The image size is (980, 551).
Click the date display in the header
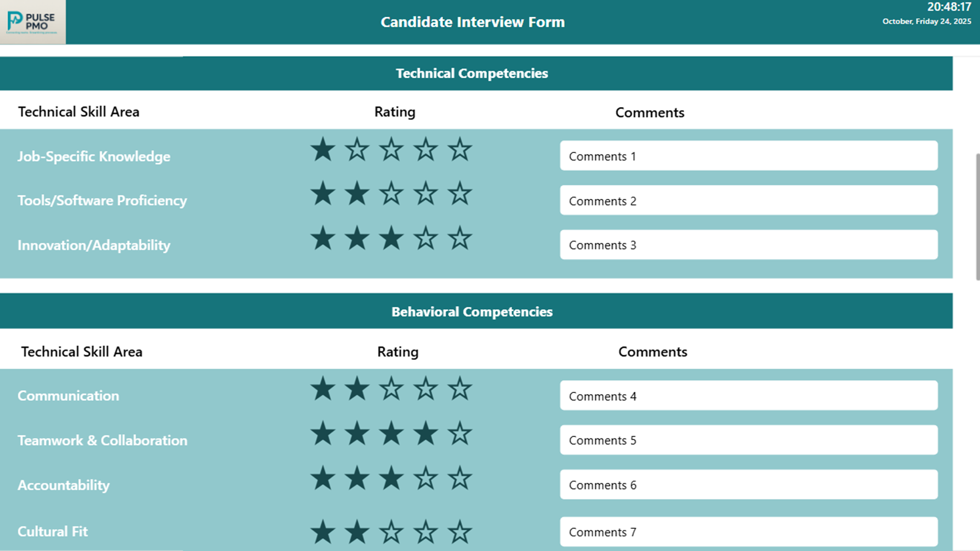pyautogui.click(x=927, y=21)
